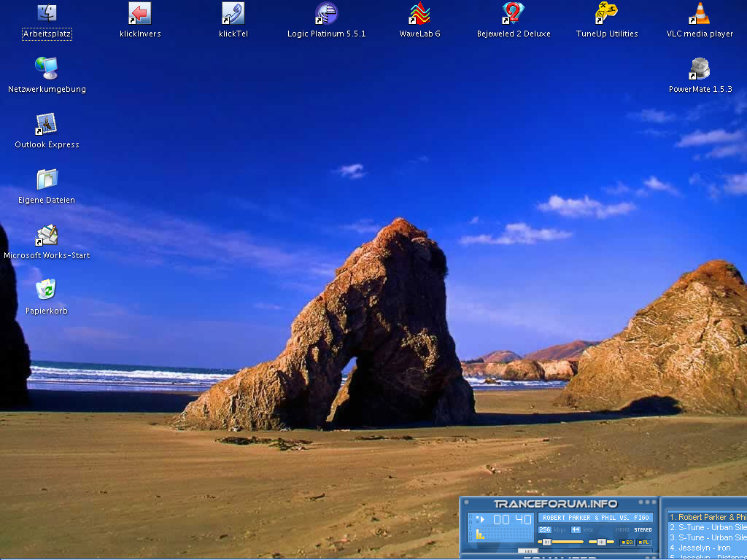The height and width of the screenshot is (560, 747).
Task: Select the Netzwerkumgebung icon
Action: [x=47, y=69]
